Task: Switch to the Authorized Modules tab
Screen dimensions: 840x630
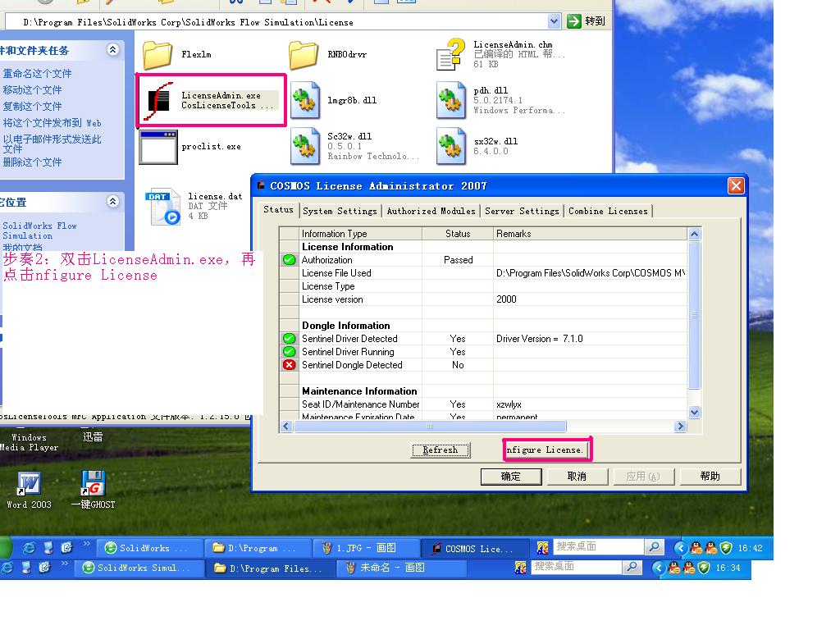Action: [x=431, y=211]
